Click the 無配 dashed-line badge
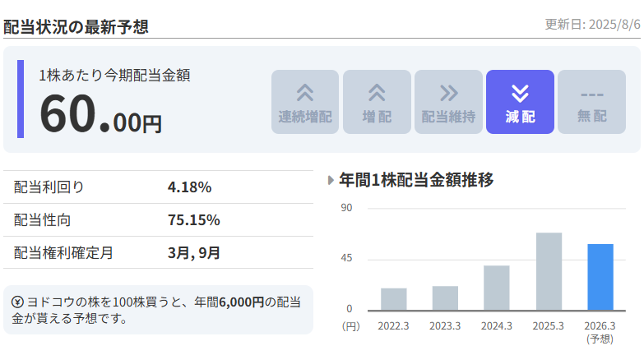Screen dimensions: 644x355 591,102
